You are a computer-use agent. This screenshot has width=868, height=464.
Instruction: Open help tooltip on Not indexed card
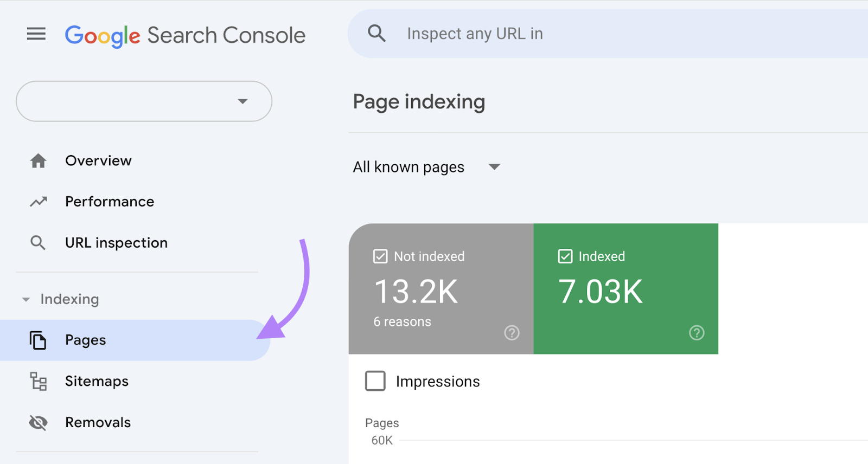512,333
